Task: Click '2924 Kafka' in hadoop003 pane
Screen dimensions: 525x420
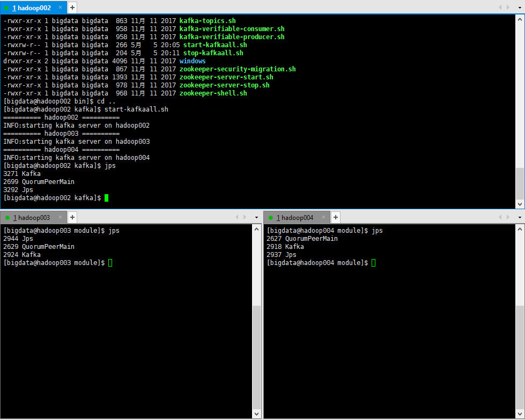Action: point(22,255)
